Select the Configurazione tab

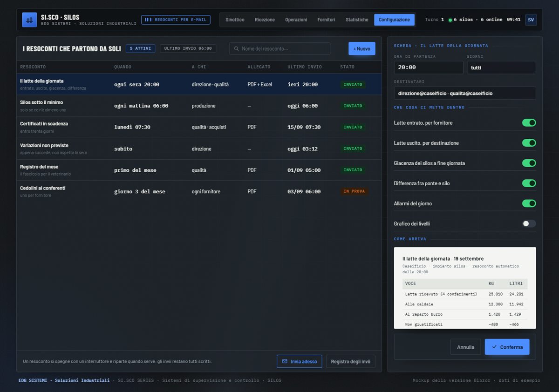click(x=394, y=20)
